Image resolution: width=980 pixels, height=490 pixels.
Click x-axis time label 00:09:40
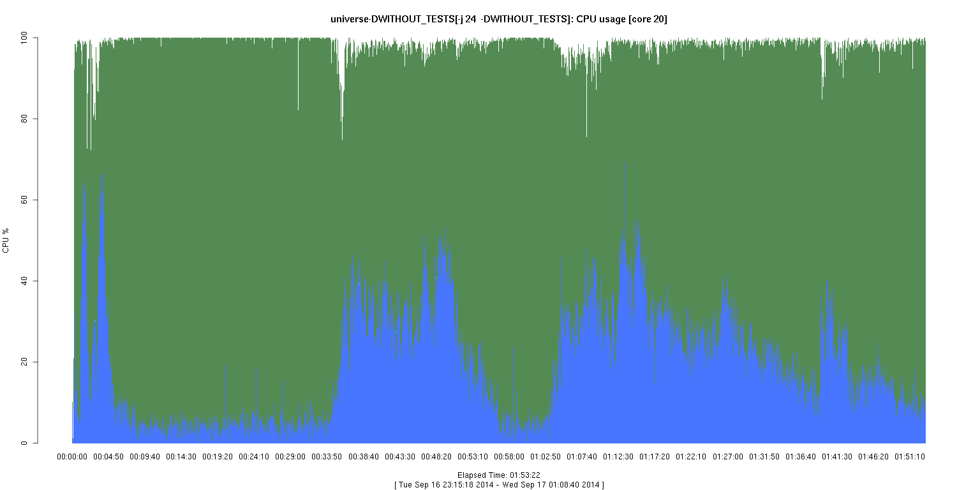[145, 457]
